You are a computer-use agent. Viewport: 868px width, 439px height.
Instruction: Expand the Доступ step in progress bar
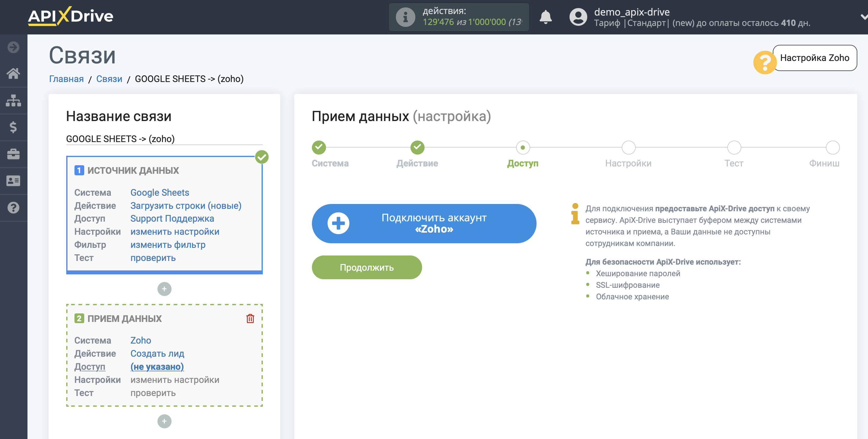tap(521, 148)
